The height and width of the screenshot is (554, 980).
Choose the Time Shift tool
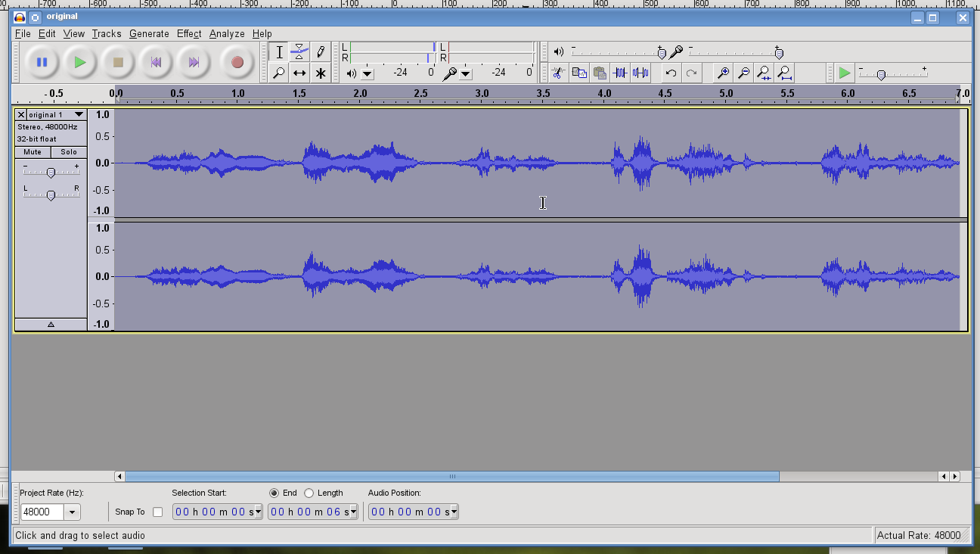[x=299, y=73]
